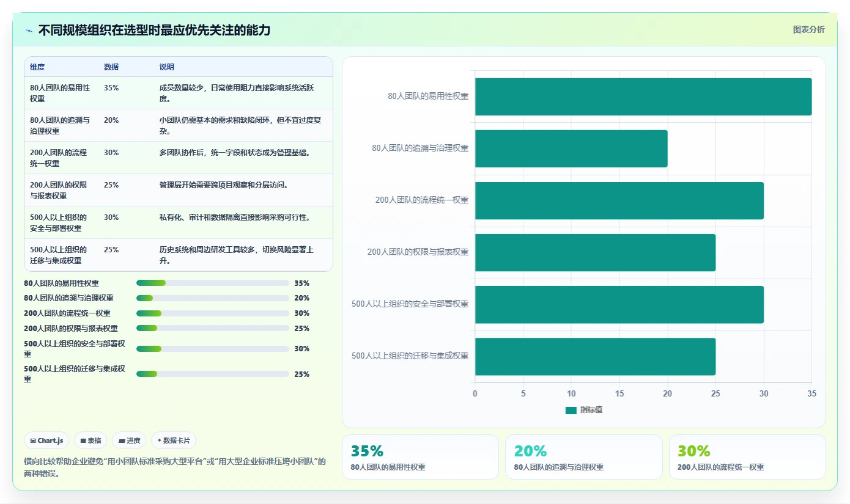This screenshot has width=850, height=504.
Task: Click the chart bar for 500人以上组织的迁移与集成权重
Action: click(x=595, y=356)
